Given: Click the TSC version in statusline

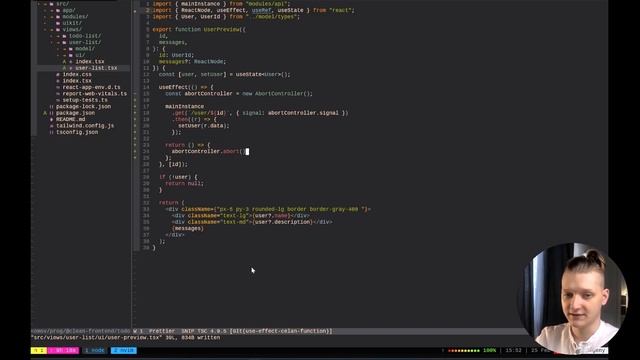Looking at the screenshot, I should [212, 331].
